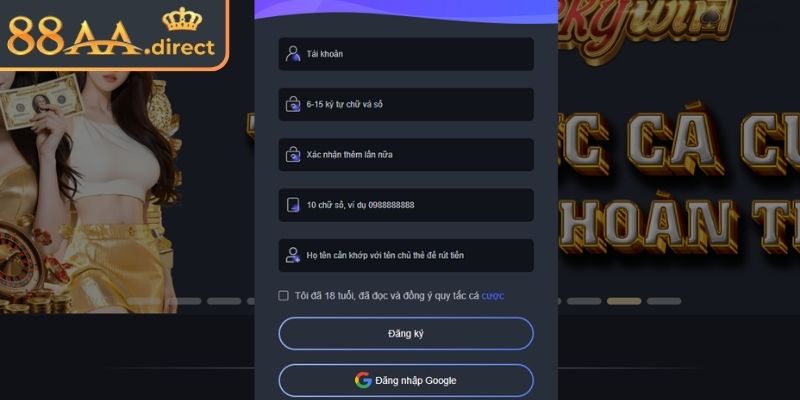Viewport: 800px width, 400px height.
Task: Tick the 18 tuổi agreement checkbox
Action: 283,296
